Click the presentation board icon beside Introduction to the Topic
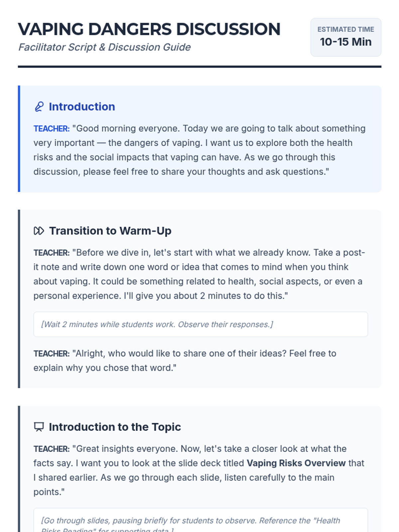Image resolution: width=399 pixels, height=532 pixels. (39, 427)
